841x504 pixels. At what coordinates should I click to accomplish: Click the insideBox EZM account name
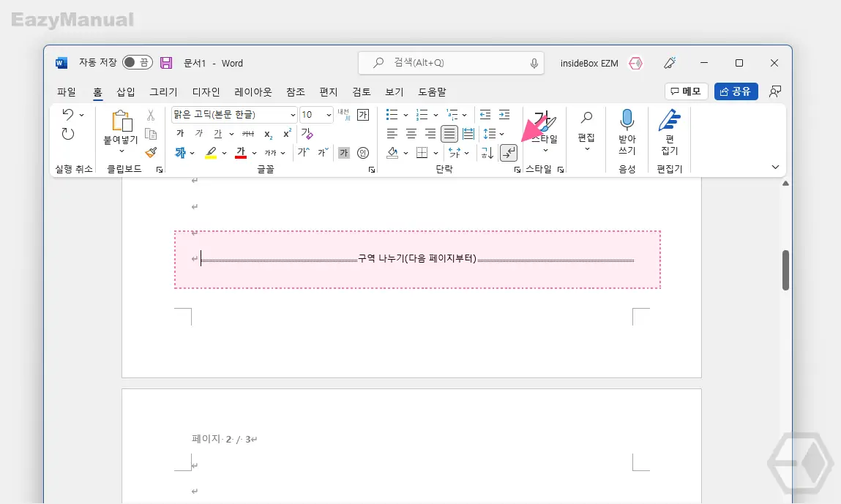coord(589,63)
